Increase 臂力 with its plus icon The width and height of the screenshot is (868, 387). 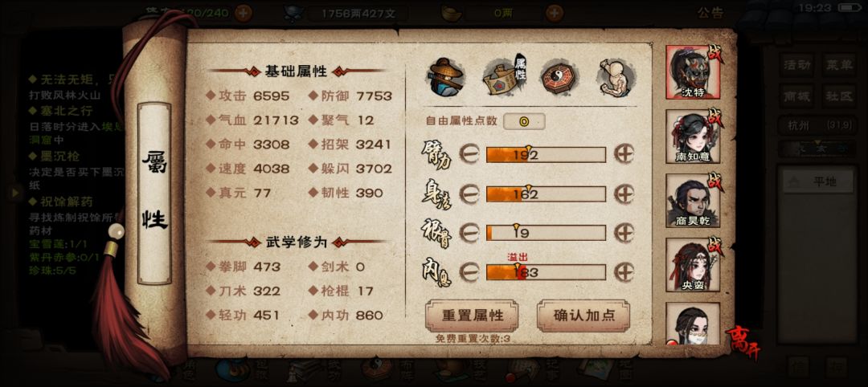pyautogui.click(x=624, y=154)
